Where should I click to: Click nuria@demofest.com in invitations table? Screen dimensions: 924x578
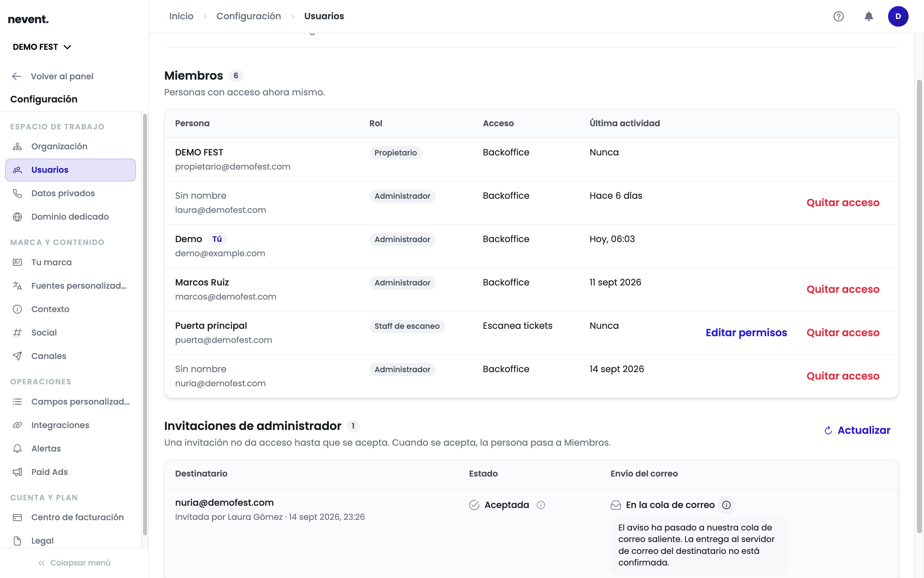[x=225, y=503]
